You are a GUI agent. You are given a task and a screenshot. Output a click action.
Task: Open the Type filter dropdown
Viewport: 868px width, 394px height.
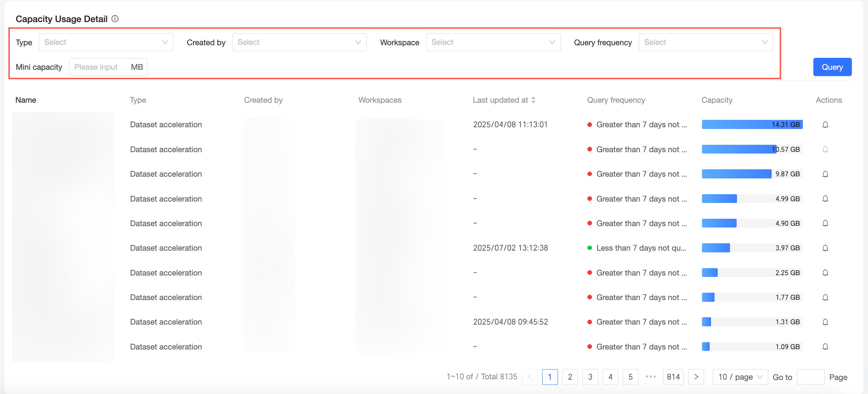coord(106,42)
